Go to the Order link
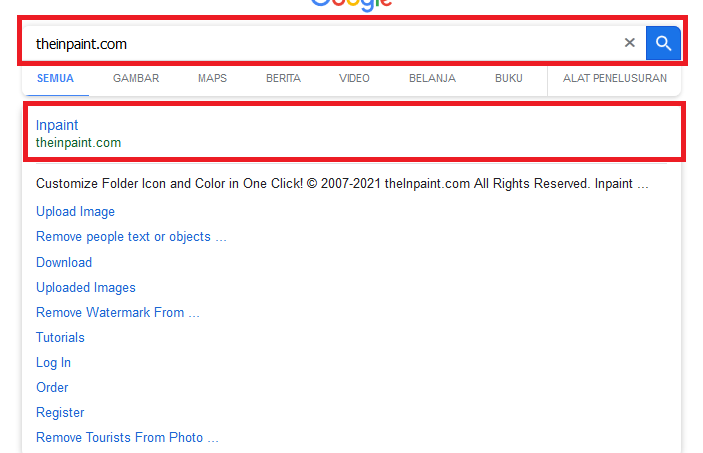The image size is (703, 453). 52,388
